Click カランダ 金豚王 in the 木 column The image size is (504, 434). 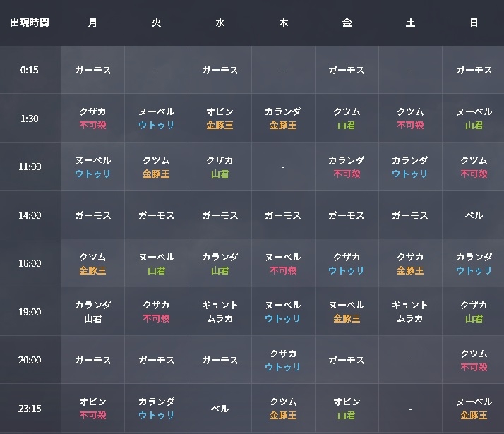coord(283,119)
